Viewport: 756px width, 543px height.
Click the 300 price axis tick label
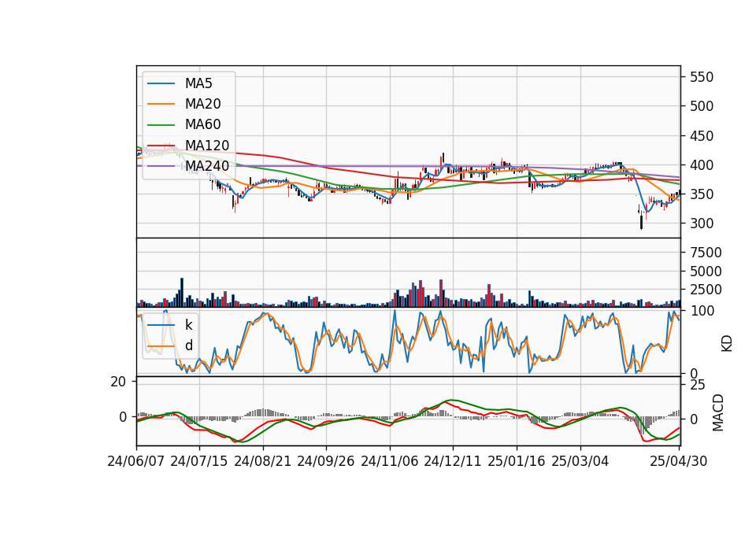(702, 223)
